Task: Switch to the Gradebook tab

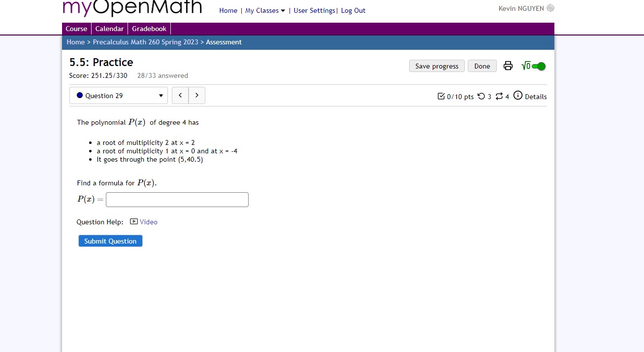Action: pos(149,29)
